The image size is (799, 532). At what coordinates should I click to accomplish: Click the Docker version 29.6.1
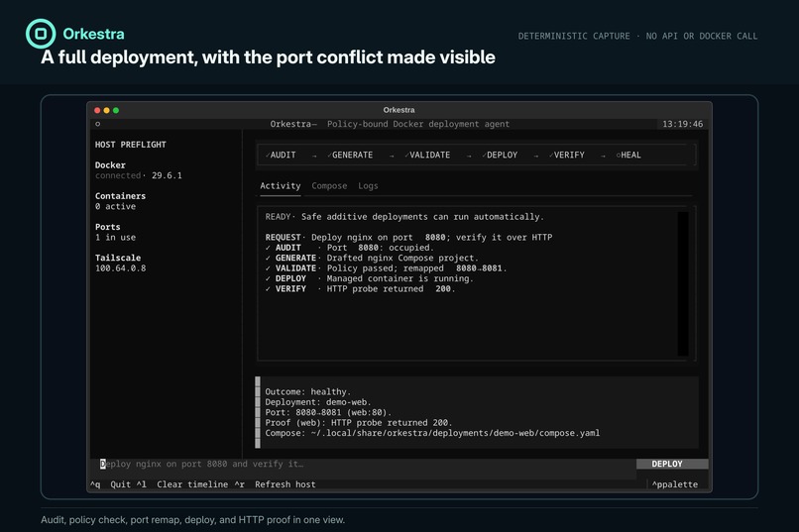pyautogui.click(x=167, y=175)
